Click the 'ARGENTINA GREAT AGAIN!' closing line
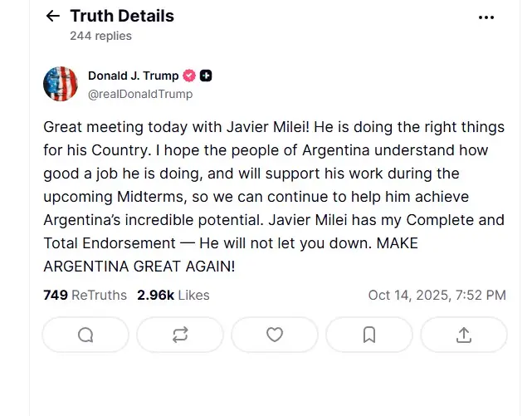Viewport: 532px width, 416px height. tap(141, 267)
